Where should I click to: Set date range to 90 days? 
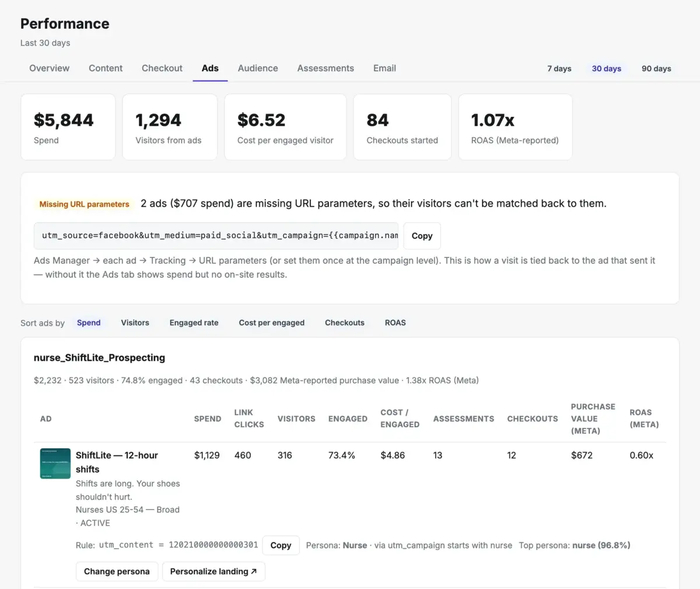coord(656,68)
